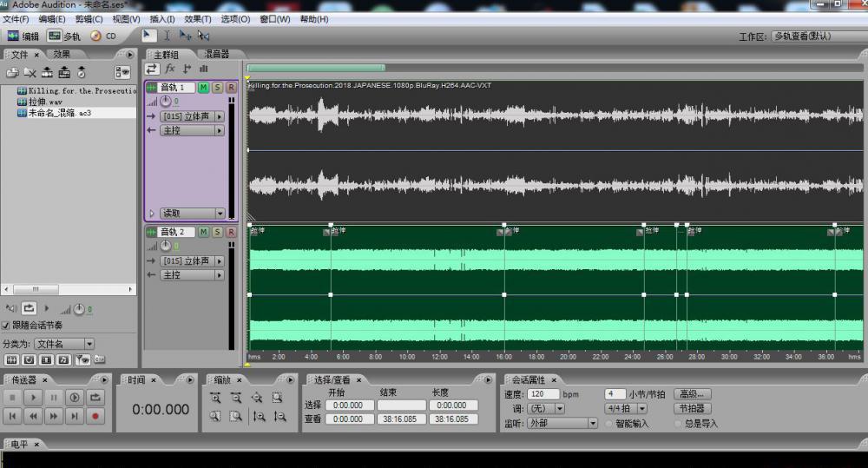The width and height of the screenshot is (868, 468).
Task: Show Sends view in Main panel
Action: coord(187,69)
